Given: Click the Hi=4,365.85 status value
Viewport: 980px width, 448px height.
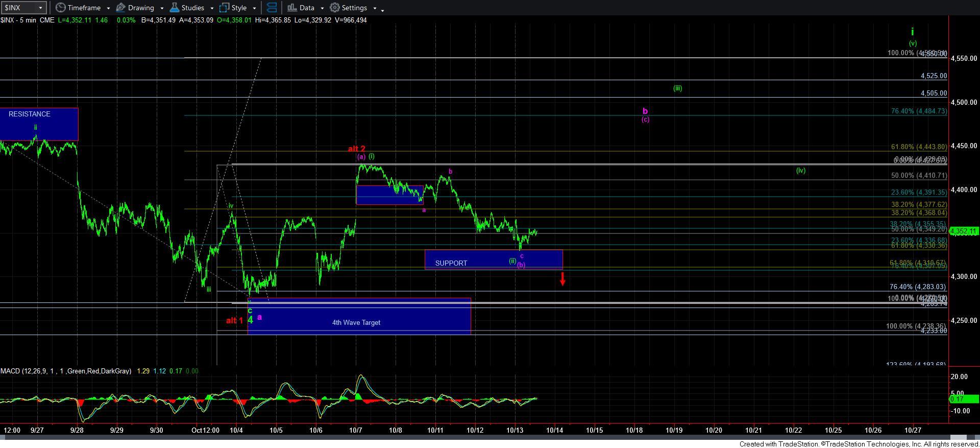Looking at the screenshot, I should click(272, 20).
